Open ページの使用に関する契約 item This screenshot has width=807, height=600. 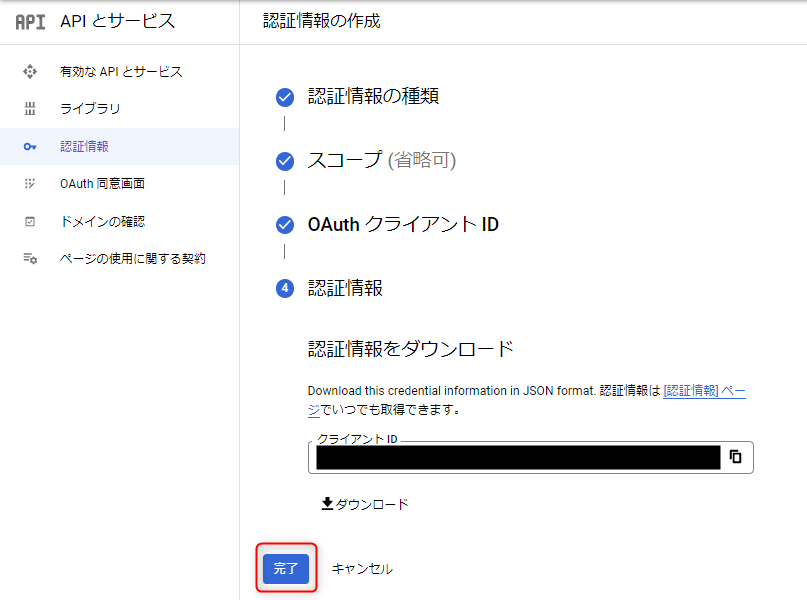pos(132,259)
